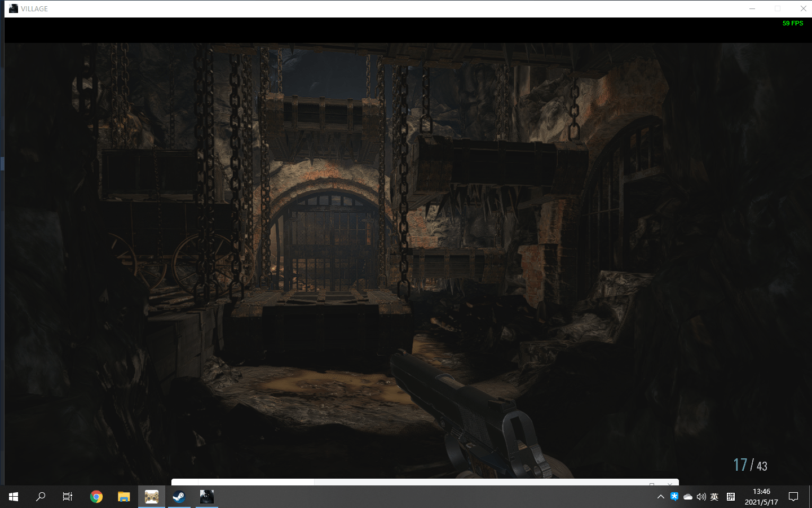
Task: Open File Explorer from the taskbar
Action: click(124, 497)
